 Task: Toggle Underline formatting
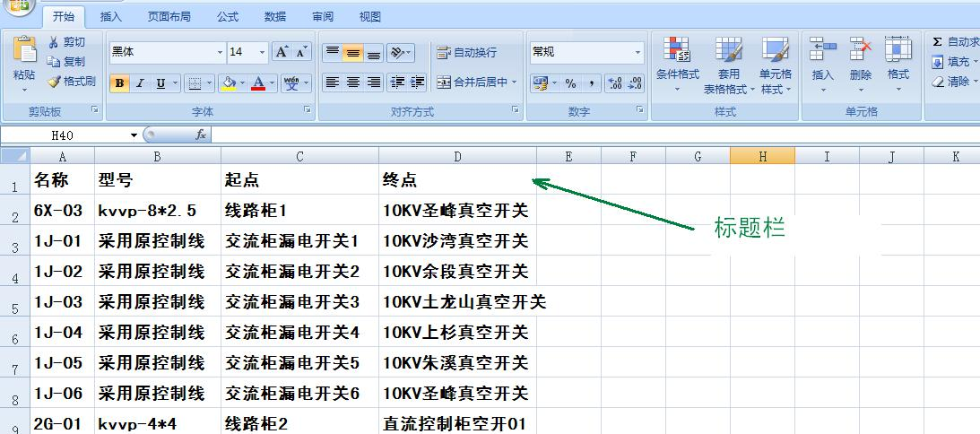(160, 83)
